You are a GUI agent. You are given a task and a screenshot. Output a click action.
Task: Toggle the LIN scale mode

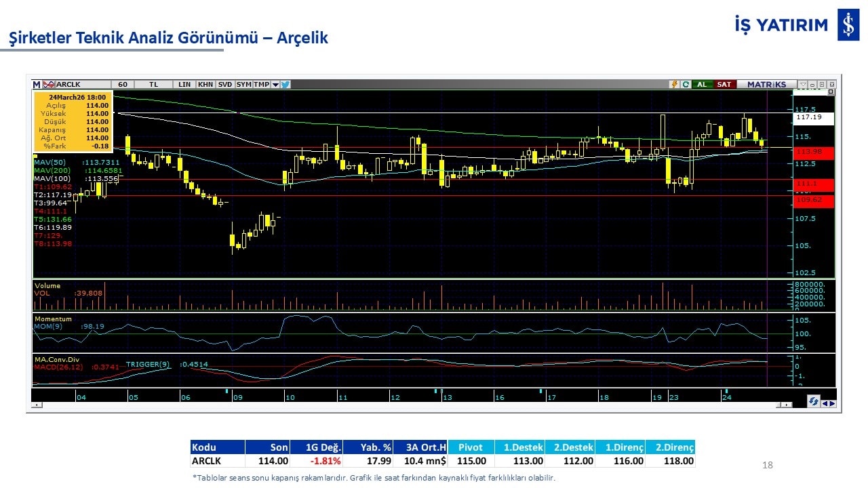click(184, 85)
